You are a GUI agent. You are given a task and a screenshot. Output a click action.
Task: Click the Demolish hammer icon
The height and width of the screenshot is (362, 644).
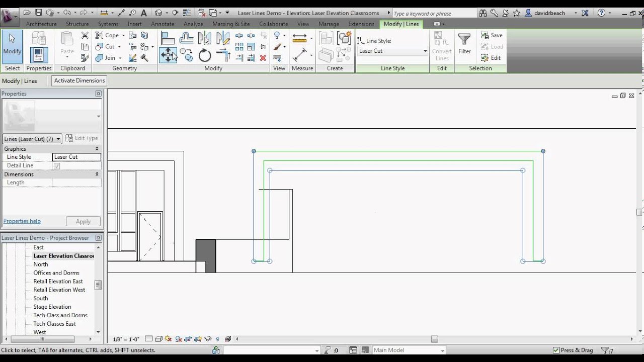[x=144, y=58]
